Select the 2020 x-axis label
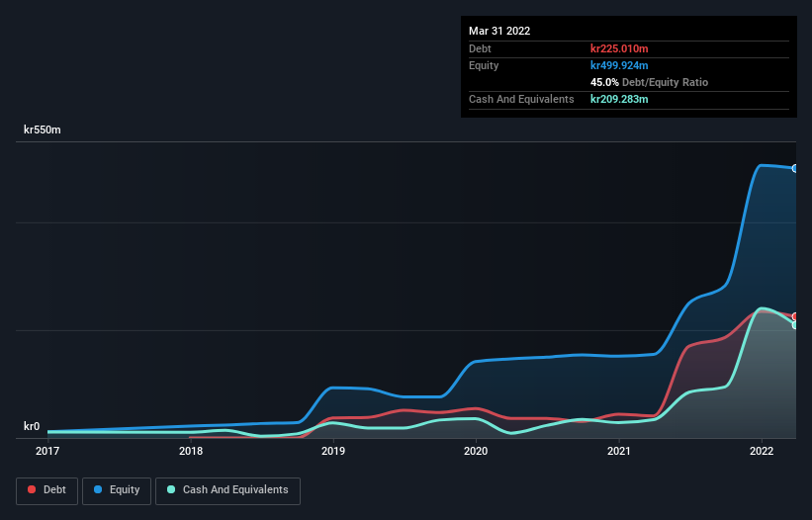Screen dimensions: 812x520 tap(476, 451)
